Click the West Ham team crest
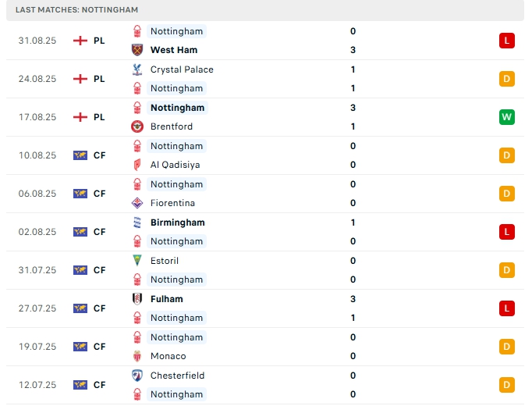Viewport: 532px width, 406px height. click(x=137, y=50)
